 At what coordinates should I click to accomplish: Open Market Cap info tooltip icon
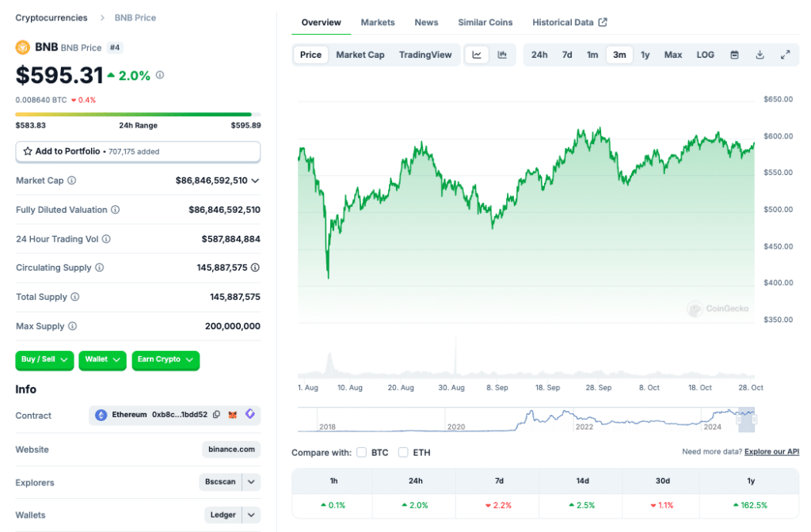pos(72,180)
